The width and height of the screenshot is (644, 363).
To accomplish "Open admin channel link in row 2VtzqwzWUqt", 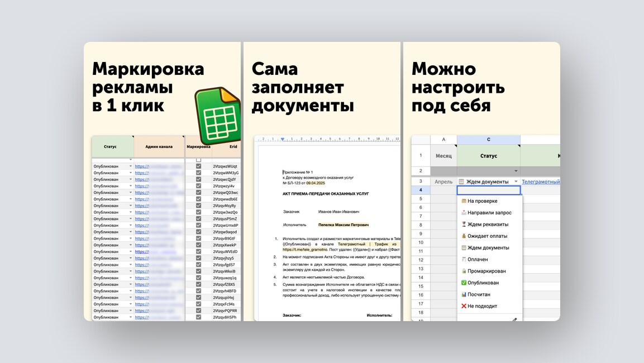I will coord(159,166).
